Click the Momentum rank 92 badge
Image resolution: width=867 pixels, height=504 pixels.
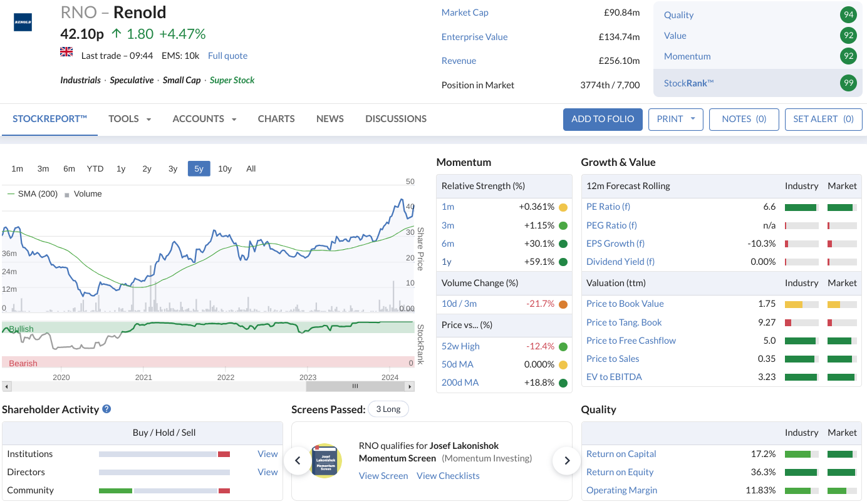848,56
